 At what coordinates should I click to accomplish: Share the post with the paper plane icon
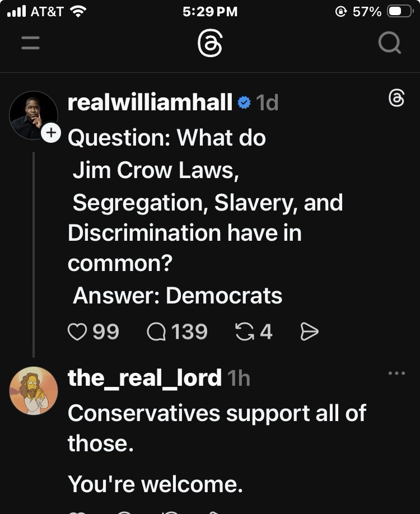309,332
